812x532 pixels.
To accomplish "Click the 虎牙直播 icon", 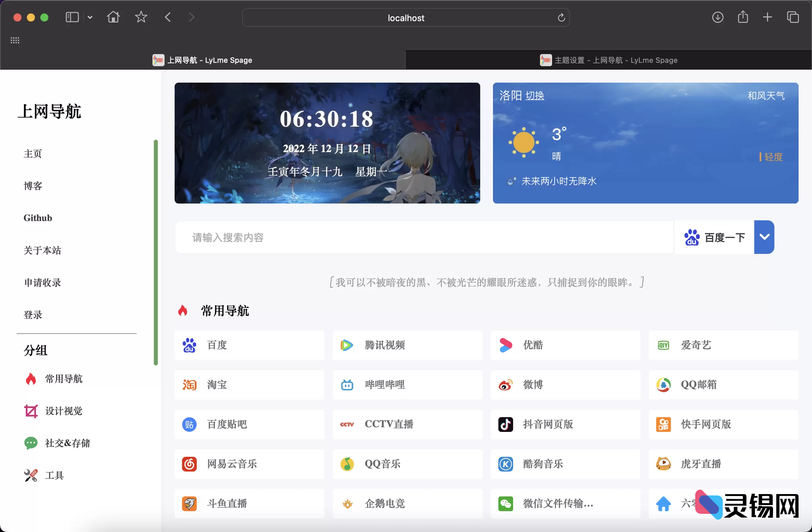I will coord(663,464).
